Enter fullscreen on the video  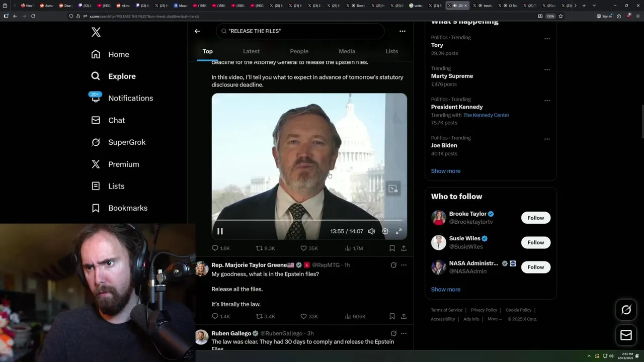pyautogui.click(x=398, y=231)
